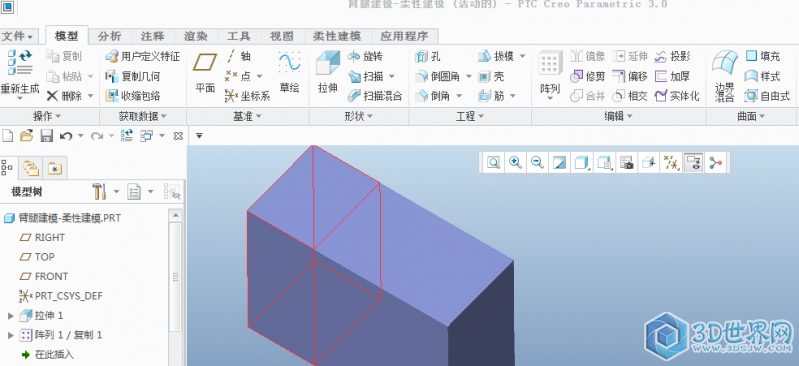799x366 pixels.
Task: Toggle annotation display icon in graphics toolbar
Action: coord(693,163)
